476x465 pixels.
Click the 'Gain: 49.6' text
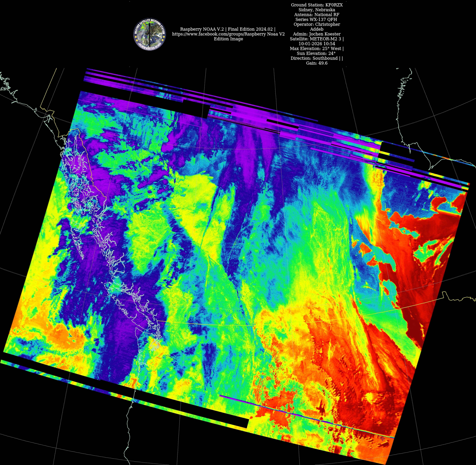click(317, 63)
